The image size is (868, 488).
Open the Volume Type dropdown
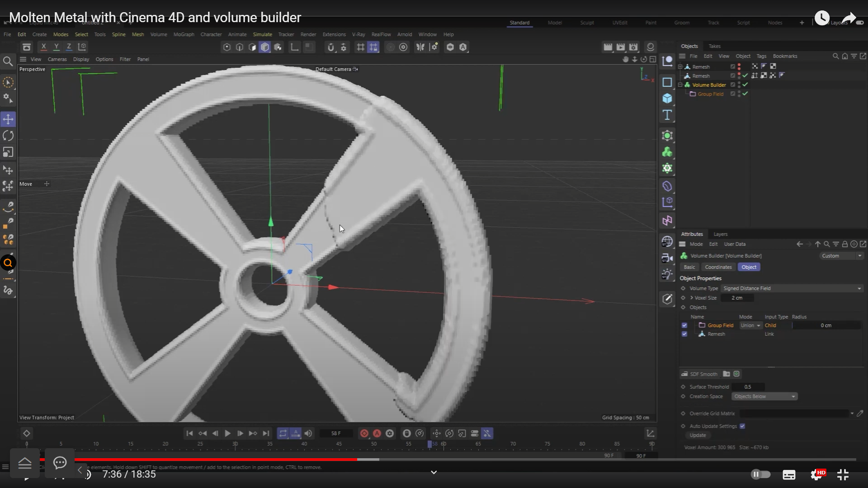click(x=792, y=288)
